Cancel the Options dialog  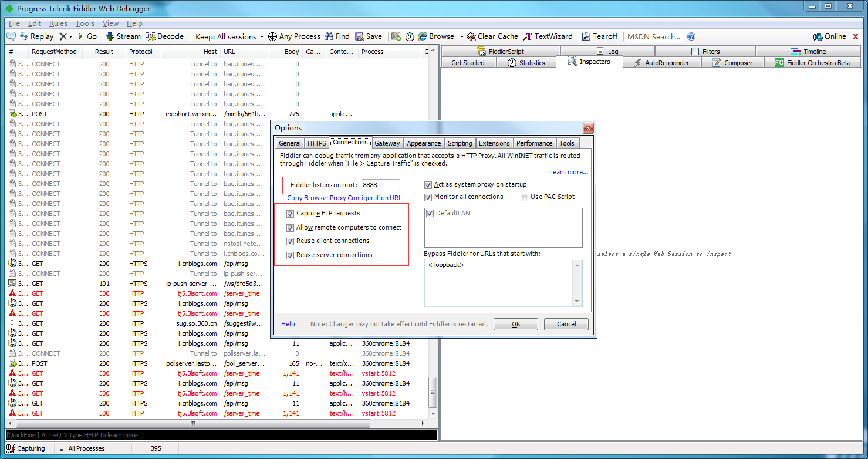(566, 324)
